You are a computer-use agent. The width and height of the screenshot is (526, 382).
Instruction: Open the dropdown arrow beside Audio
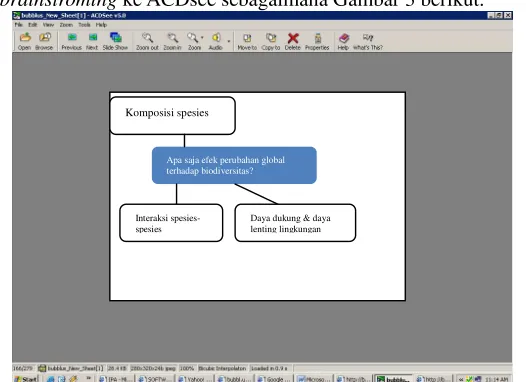pyautogui.click(x=229, y=41)
